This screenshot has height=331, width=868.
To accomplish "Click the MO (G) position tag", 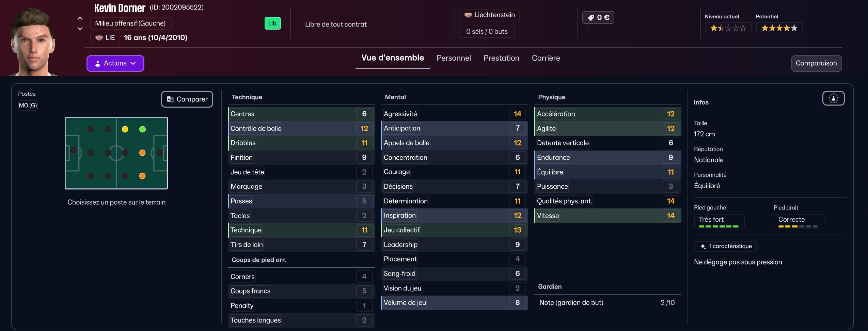I will tap(28, 106).
